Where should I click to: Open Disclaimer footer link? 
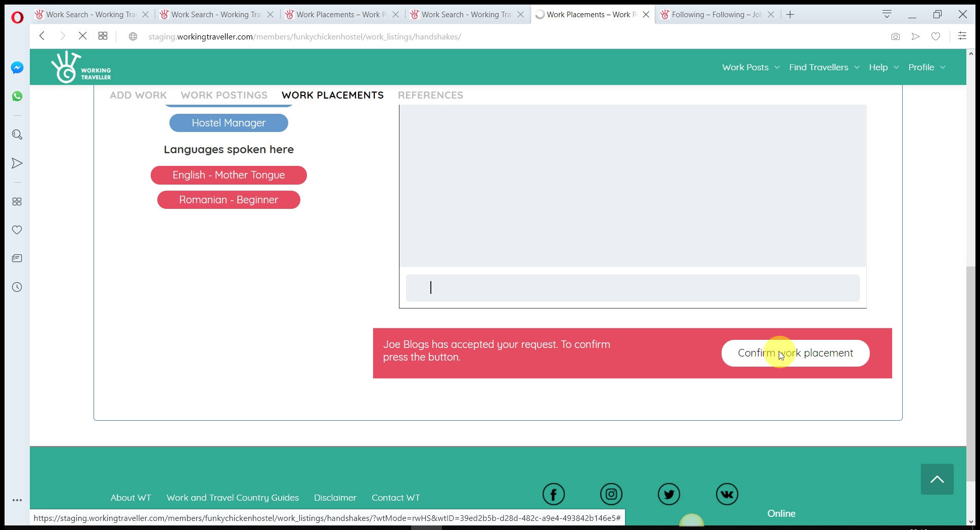point(335,498)
